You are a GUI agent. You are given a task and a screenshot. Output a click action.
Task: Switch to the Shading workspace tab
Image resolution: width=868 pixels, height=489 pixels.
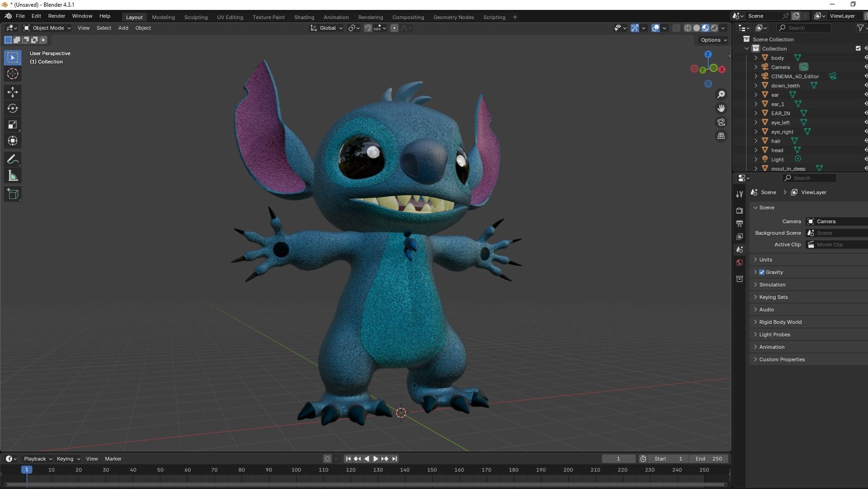tap(304, 17)
